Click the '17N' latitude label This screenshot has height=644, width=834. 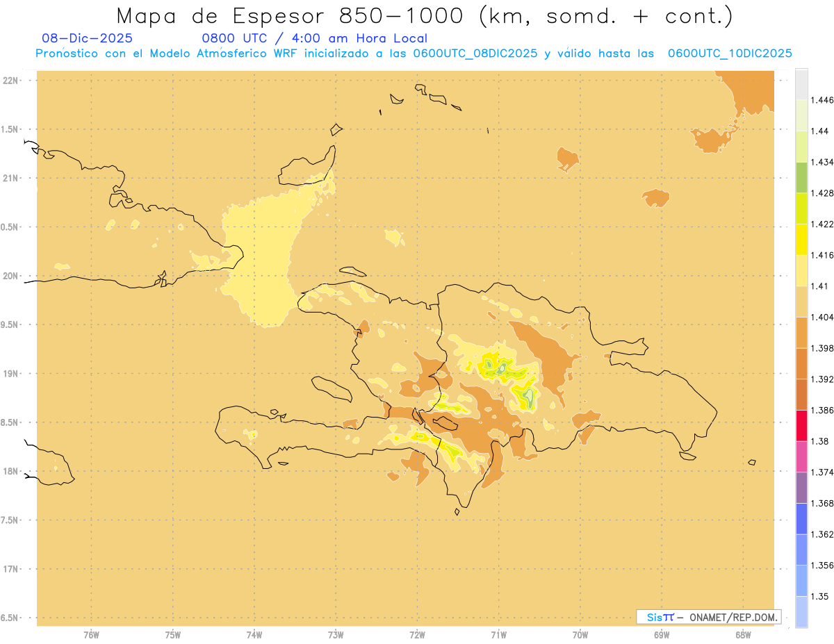(x=12, y=569)
